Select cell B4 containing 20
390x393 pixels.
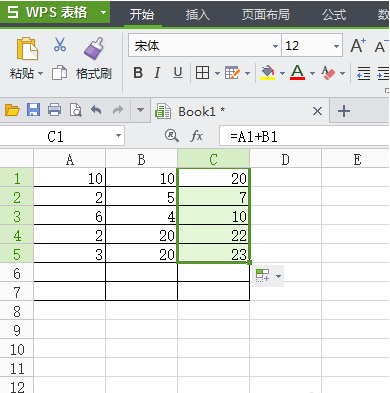tap(141, 235)
